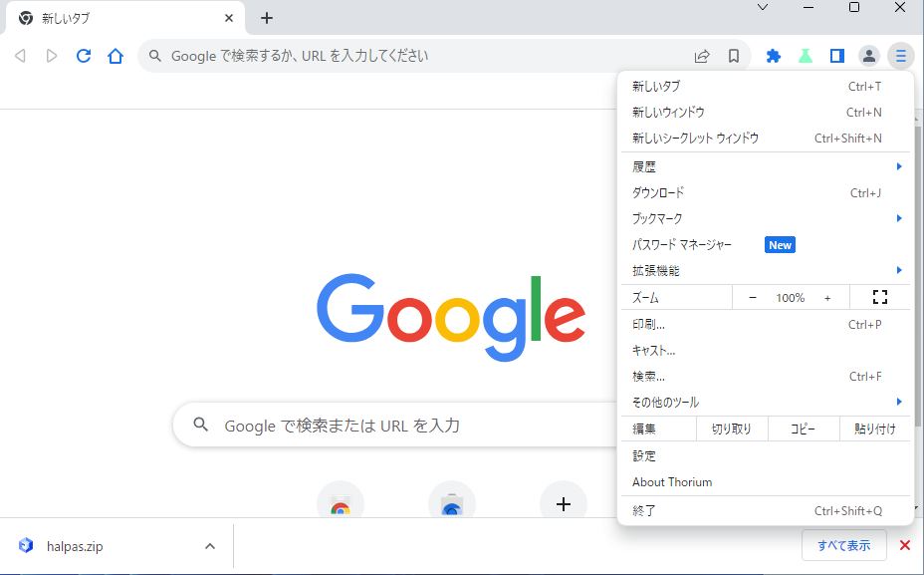This screenshot has width=924, height=575.
Task: Open the user profile avatar icon
Action: click(869, 56)
